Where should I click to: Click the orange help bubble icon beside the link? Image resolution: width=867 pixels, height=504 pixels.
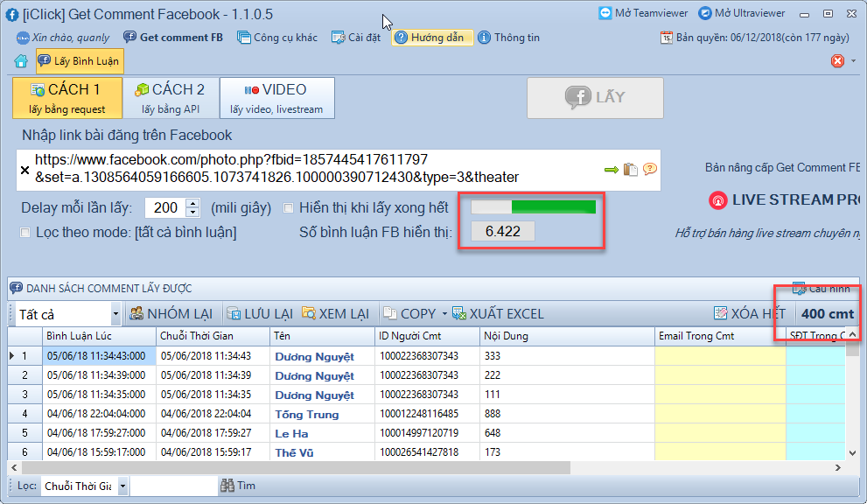(650, 169)
